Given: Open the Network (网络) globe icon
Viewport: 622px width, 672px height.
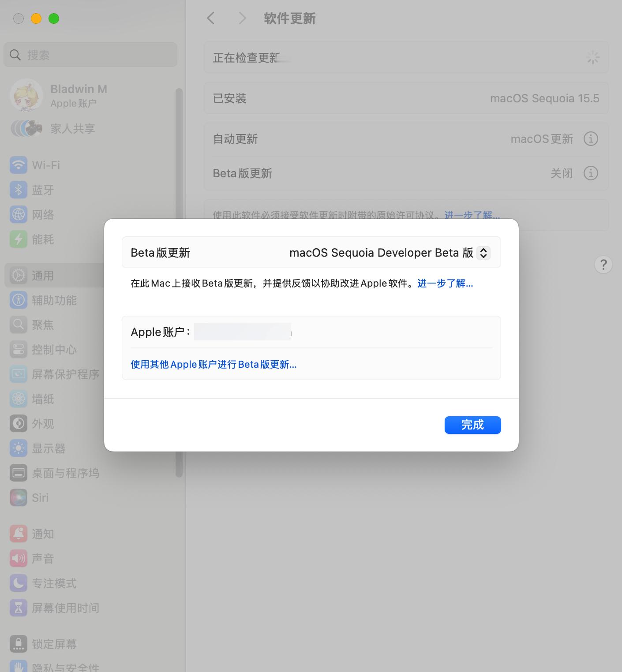Looking at the screenshot, I should tap(18, 215).
